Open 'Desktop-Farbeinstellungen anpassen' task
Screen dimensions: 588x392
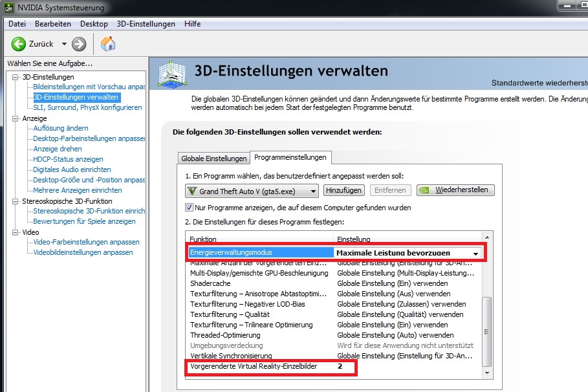pyautogui.click(x=89, y=138)
